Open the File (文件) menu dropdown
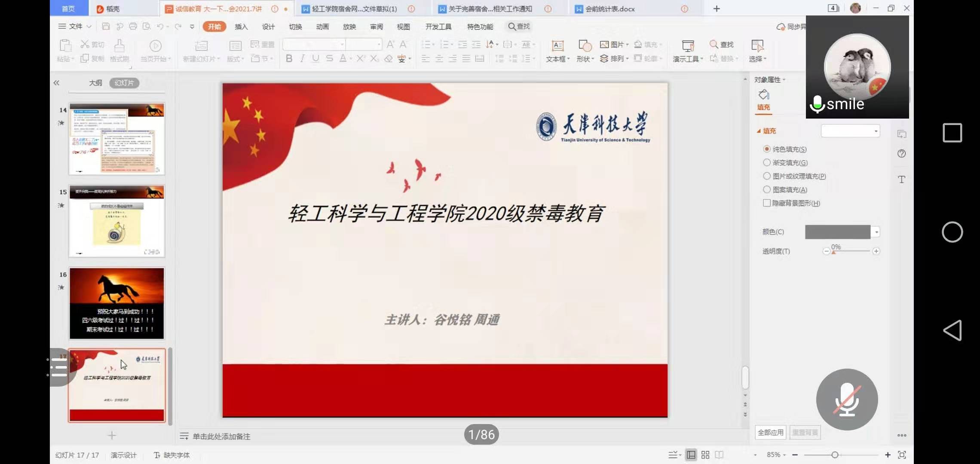The height and width of the screenshot is (464, 980). point(75,27)
